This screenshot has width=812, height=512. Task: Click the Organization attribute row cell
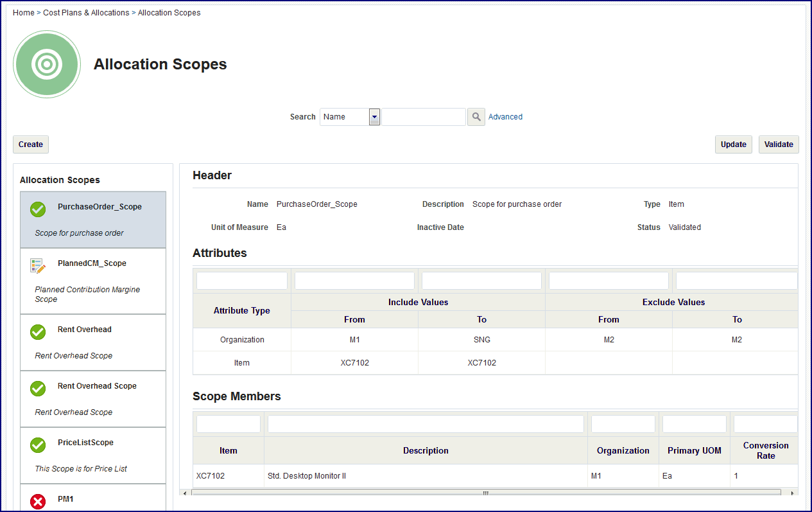(x=242, y=340)
